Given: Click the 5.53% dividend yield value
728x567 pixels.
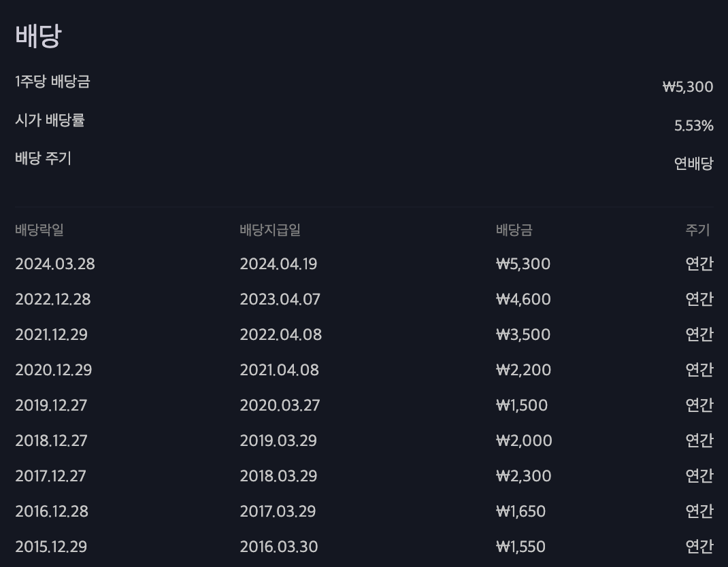Looking at the screenshot, I should click(694, 126).
